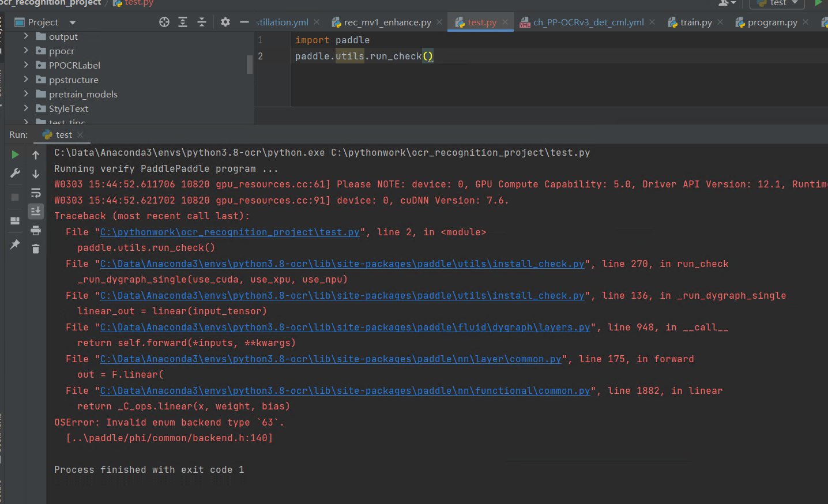This screenshot has width=828, height=504.
Task: Clear console output using the trash icon
Action: pyautogui.click(x=36, y=249)
